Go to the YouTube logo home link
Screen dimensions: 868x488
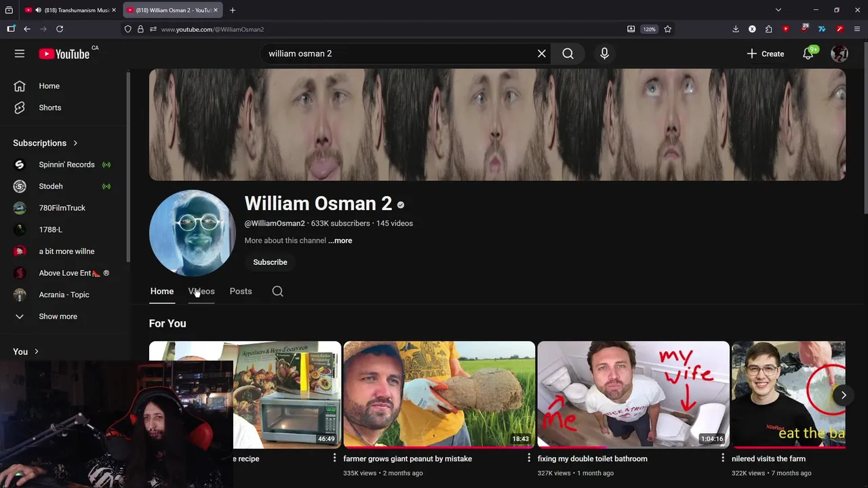point(64,54)
